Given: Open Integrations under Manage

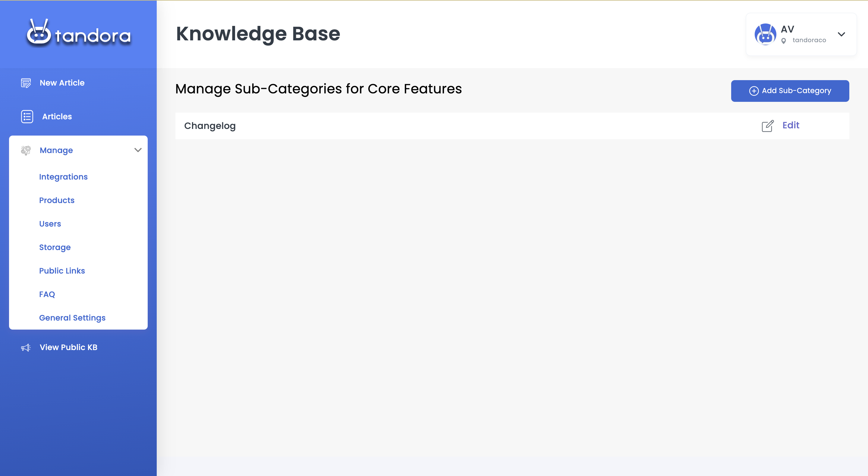Looking at the screenshot, I should (x=63, y=177).
